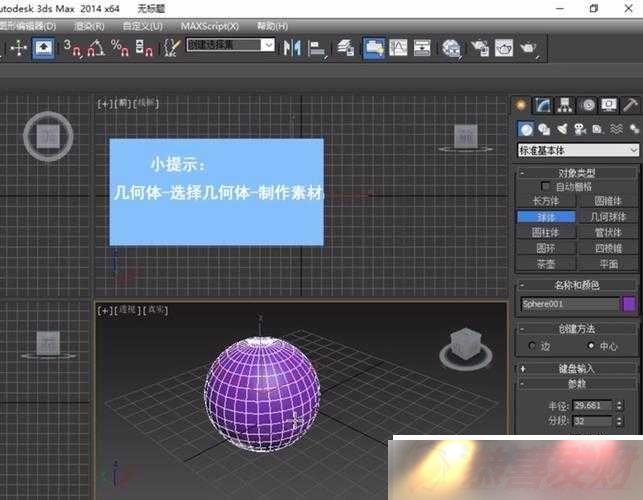Image resolution: width=643 pixels, height=500 pixels.
Task: Collapse the 对象类型 rollout
Action: [x=576, y=173]
